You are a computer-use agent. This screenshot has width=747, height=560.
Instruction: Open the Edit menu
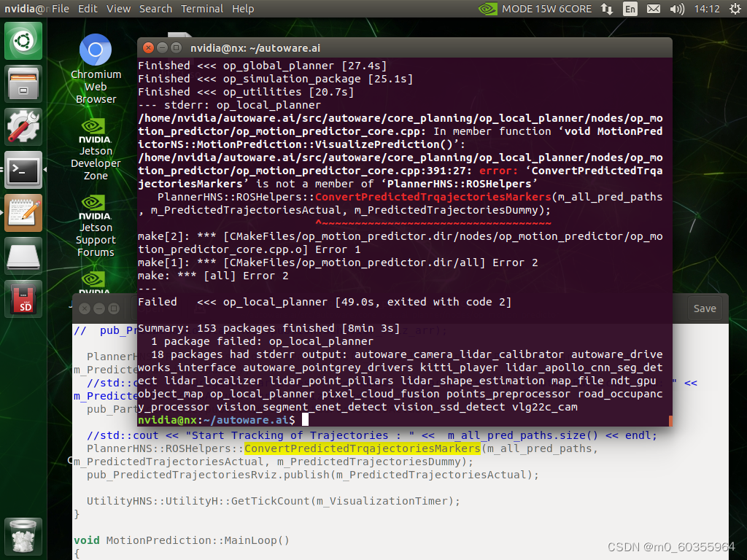point(88,9)
